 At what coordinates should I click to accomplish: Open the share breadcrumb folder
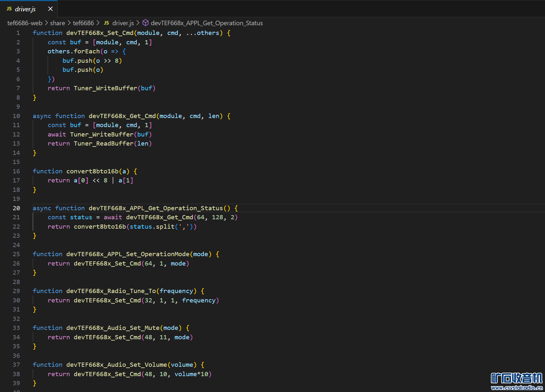point(58,23)
